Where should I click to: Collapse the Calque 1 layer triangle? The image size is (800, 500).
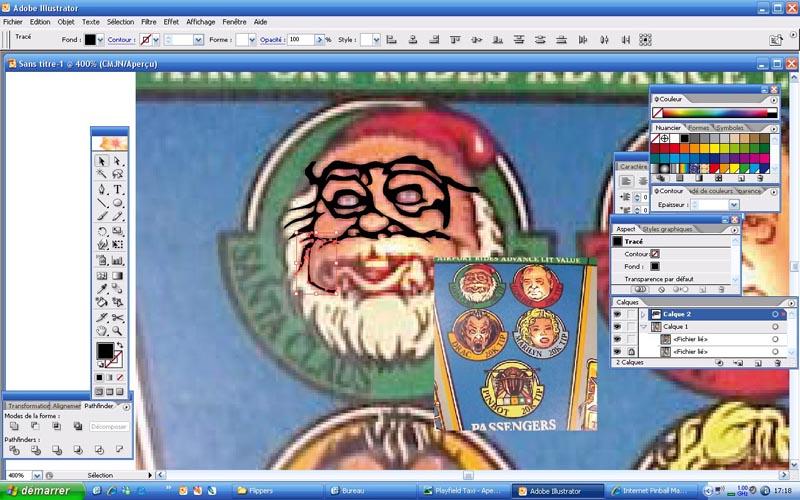[643, 327]
